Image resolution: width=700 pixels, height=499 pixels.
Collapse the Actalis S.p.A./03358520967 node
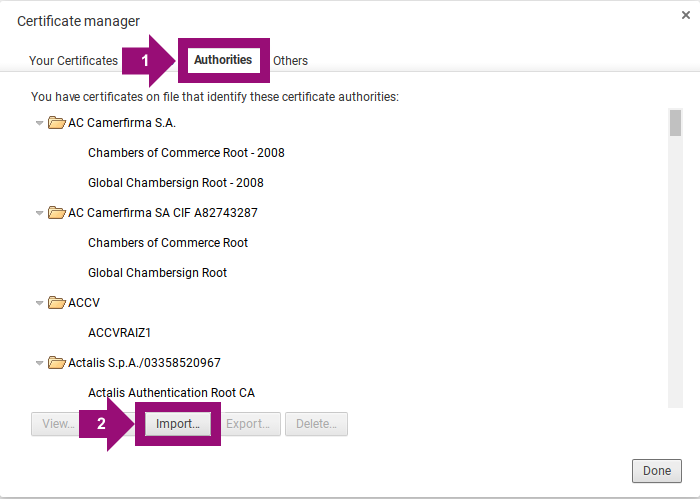tap(40, 363)
